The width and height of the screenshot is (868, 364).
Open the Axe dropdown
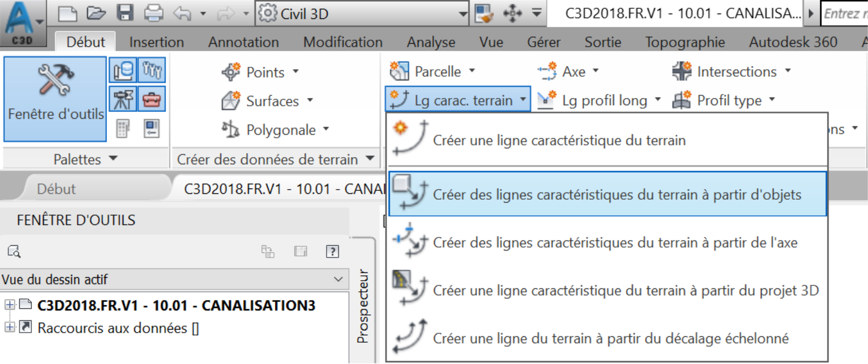point(568,71)
